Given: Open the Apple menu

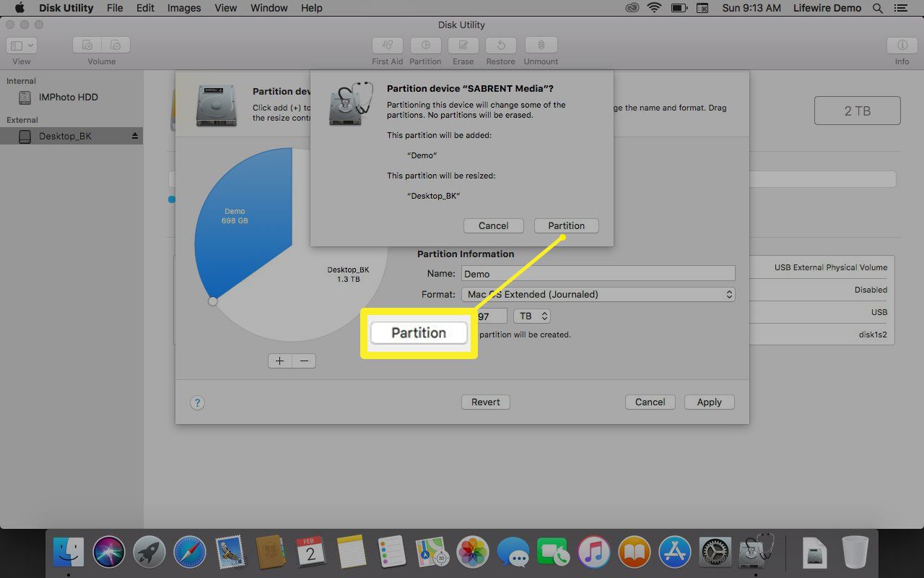Looking at the screenshot, I should [x=19, y=8].
